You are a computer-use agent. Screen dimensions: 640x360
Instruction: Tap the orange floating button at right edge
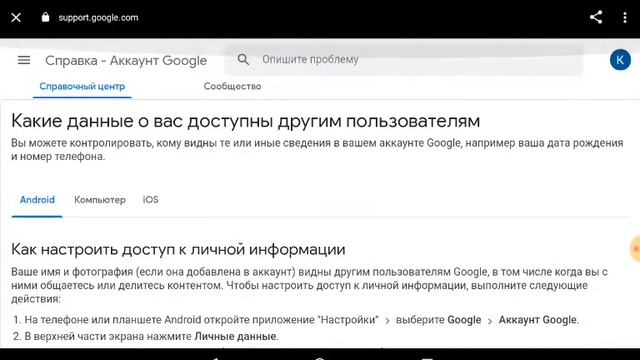[x=635, y=249]
